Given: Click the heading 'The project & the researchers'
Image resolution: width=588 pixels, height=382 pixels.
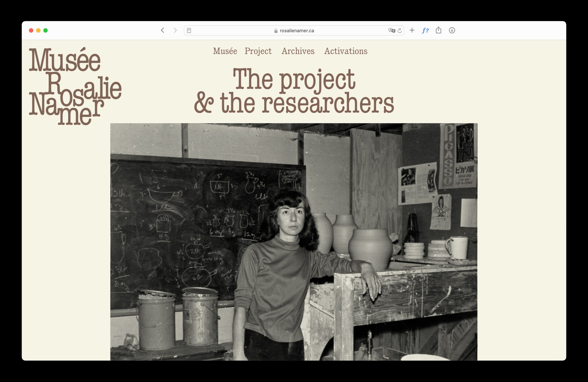Looking at the screenshot, I should 294,90.
